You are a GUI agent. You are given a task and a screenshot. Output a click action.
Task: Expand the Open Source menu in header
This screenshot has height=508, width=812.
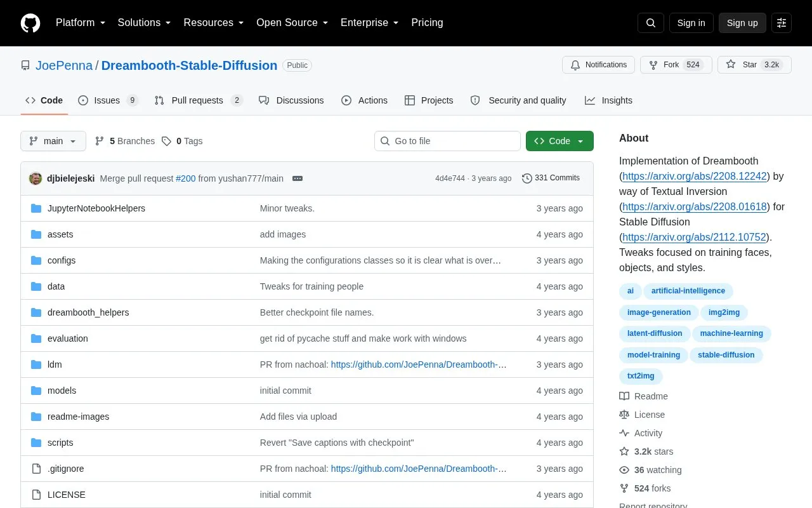pos(292,23)
